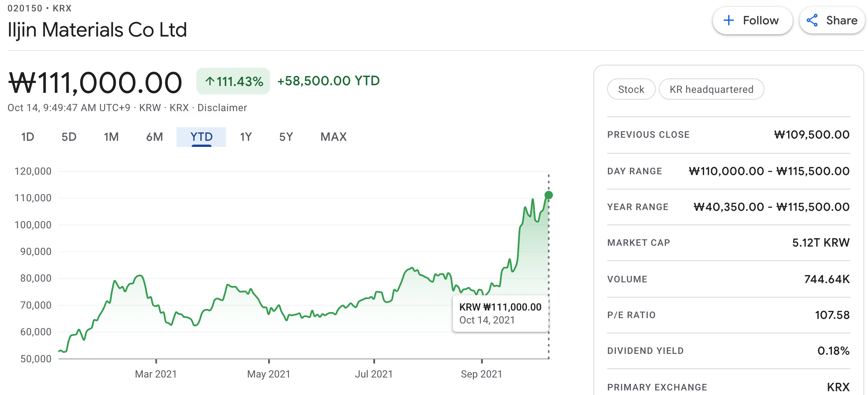Click the MARKET CAP label
Viewport: 868px width, 395px height.
point(639,243)
